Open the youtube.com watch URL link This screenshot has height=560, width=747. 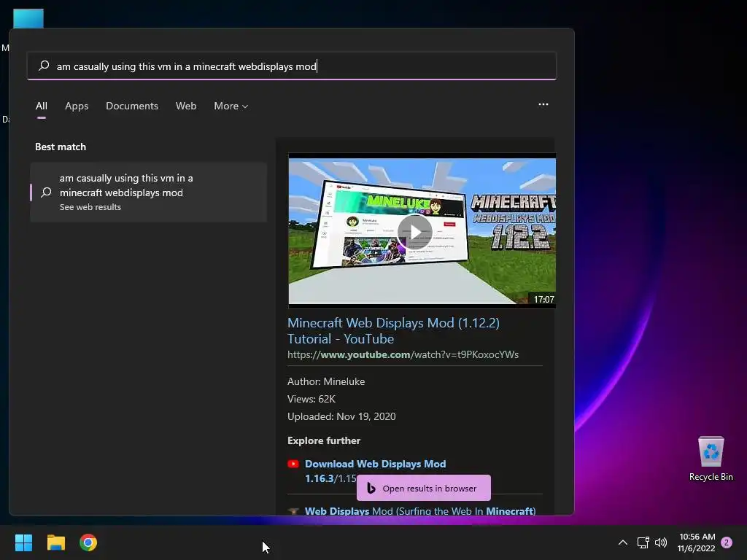coord(403,355)
